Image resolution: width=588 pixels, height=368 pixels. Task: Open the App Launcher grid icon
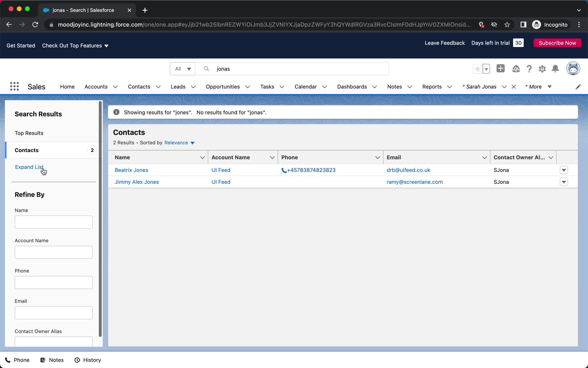[14, 86]
